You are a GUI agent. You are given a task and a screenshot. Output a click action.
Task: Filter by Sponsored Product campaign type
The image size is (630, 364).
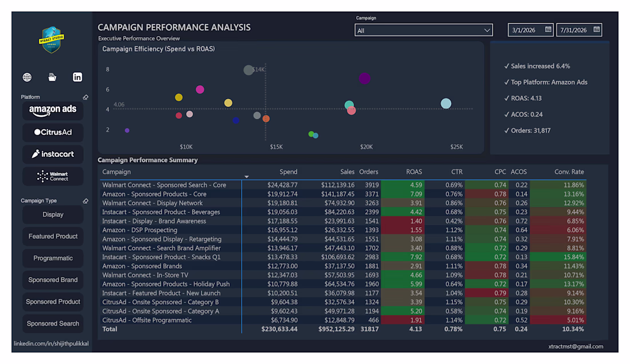click(x=53, y=302)
